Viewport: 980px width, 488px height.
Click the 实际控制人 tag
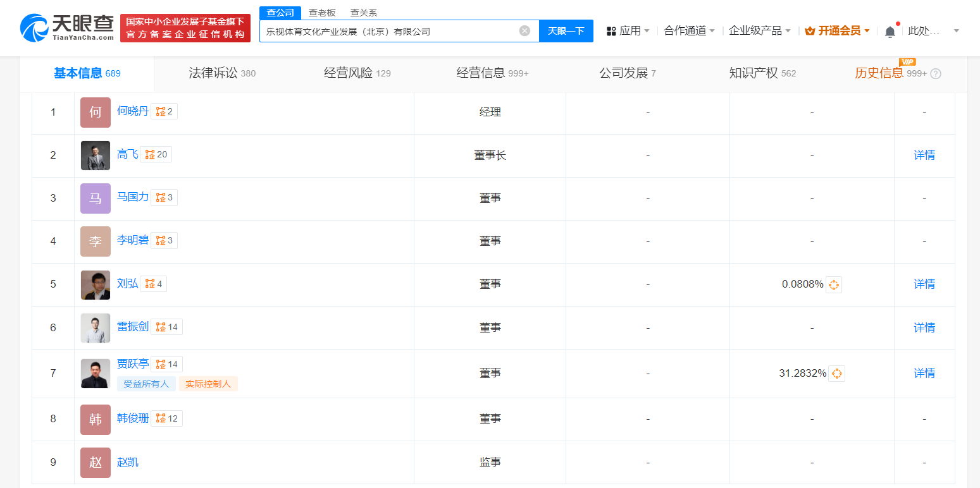coord(208,384)
